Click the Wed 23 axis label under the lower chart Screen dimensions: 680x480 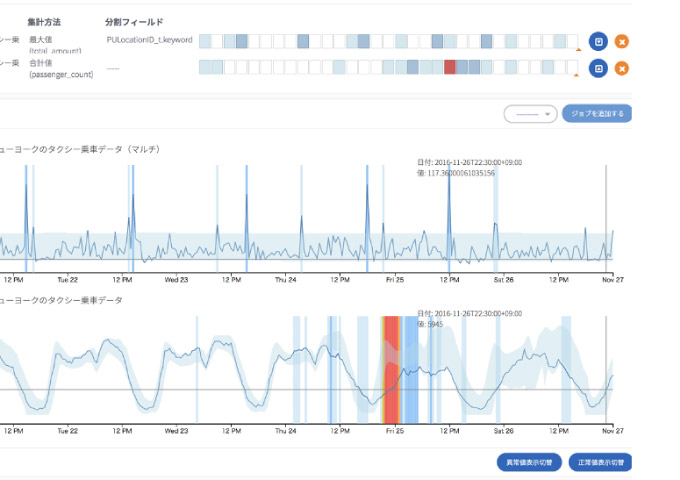(x=177, y=431)
